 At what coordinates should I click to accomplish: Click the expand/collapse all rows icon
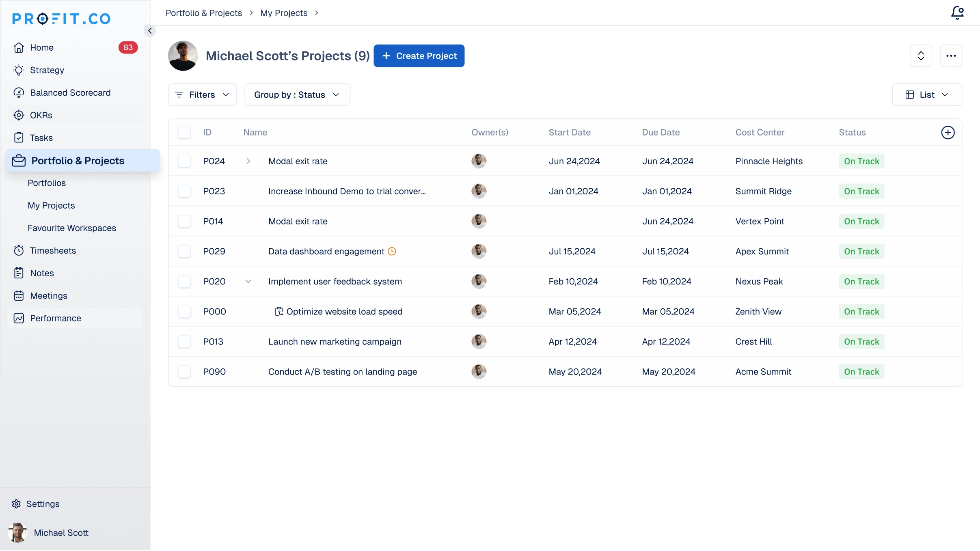coord(921,56)
